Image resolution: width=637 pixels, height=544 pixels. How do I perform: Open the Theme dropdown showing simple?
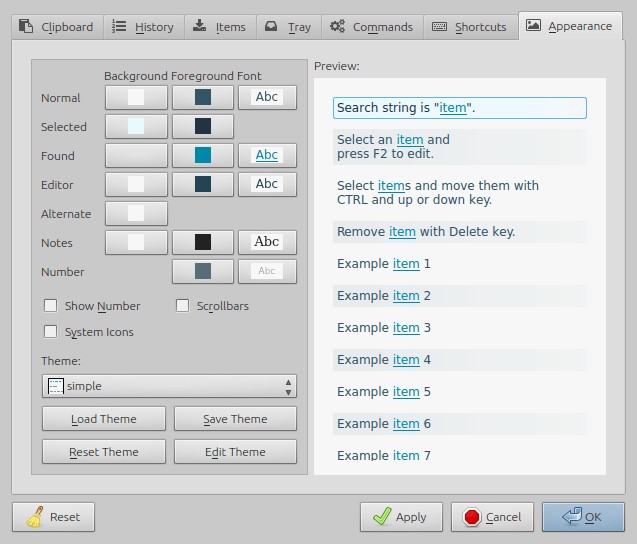point(169,386)
